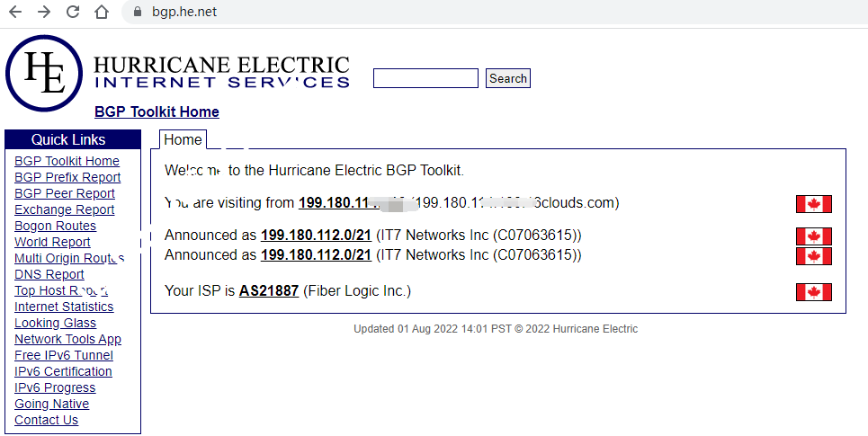This screenshot has width=868, height=436.
Task: Go to the browser home icon
Action: point(102,13)
